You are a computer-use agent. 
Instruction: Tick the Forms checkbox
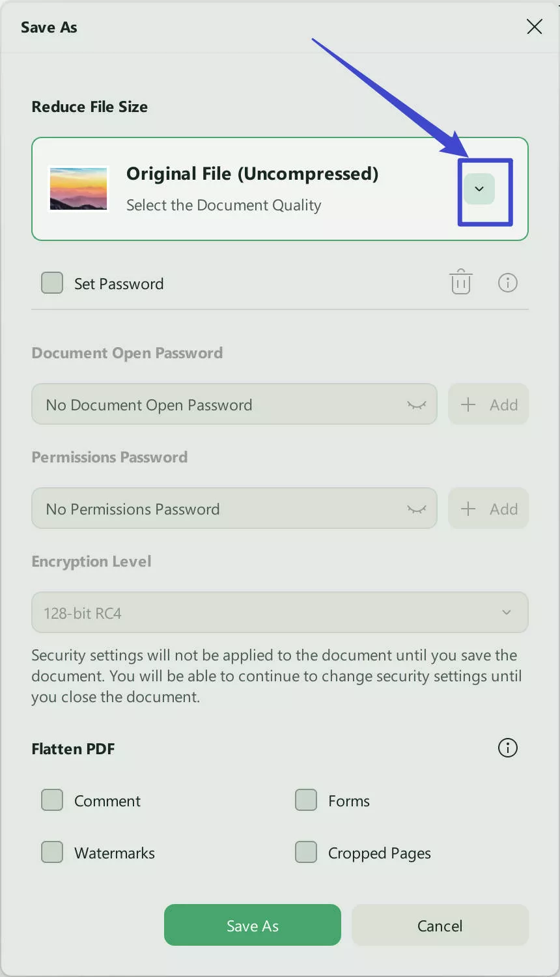[306, 800]
